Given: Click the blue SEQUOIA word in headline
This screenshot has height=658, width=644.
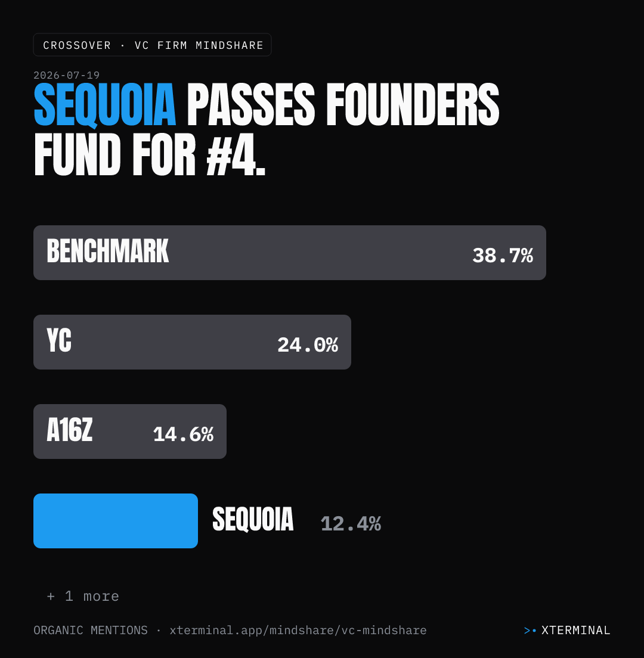Looking at the screenshot, I should point(104,105).
